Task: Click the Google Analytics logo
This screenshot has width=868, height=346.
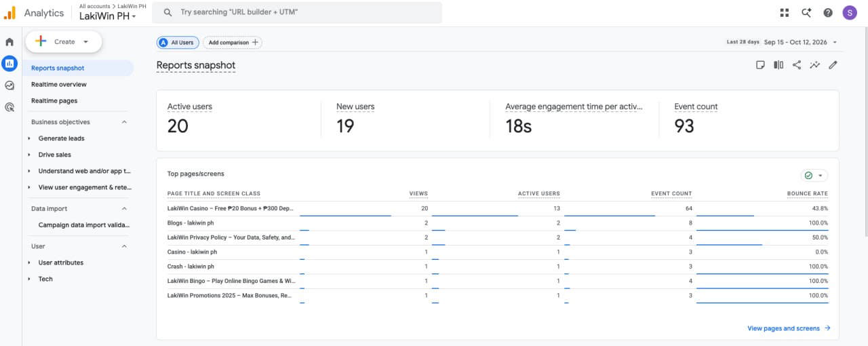Action: [9, 13]
